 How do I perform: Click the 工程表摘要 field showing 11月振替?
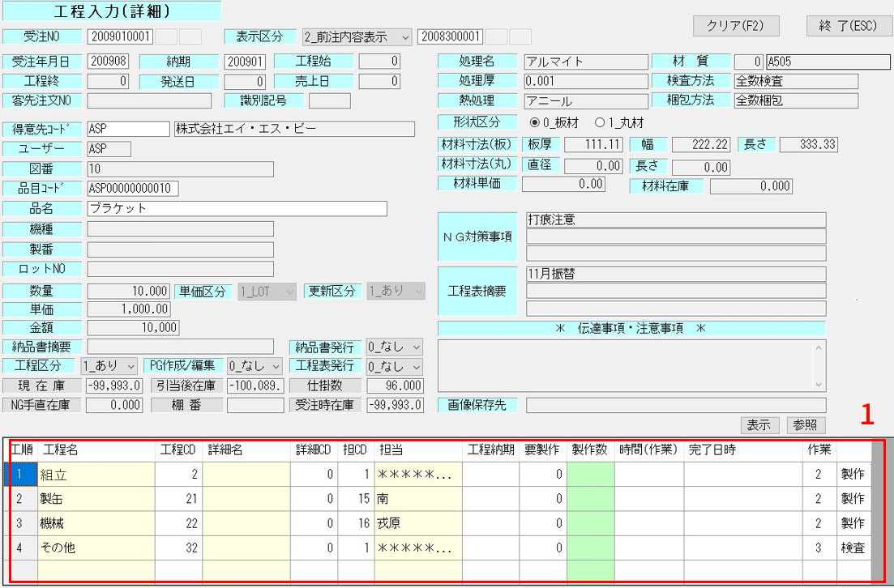tap(676, 274)
